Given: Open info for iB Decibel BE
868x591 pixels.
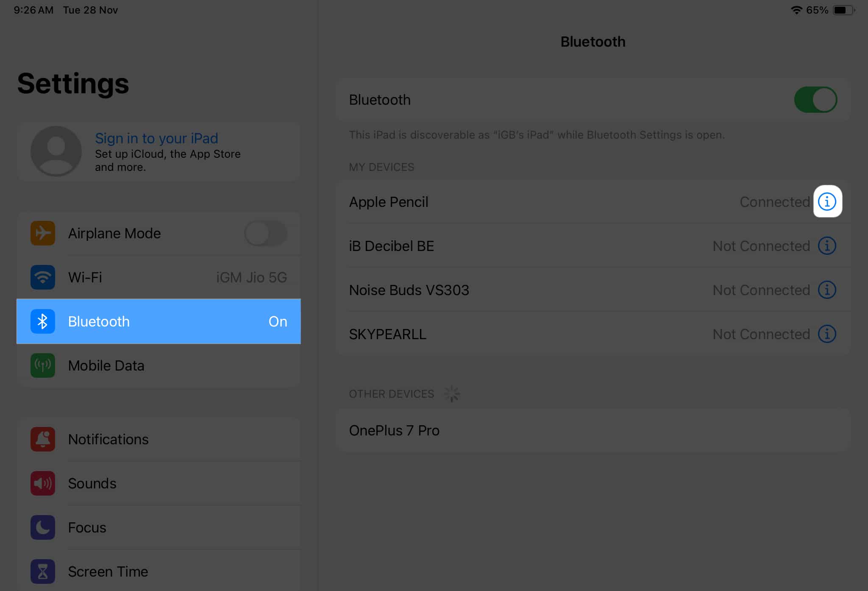Looking at the screenshot, I should tap(827, 246).
